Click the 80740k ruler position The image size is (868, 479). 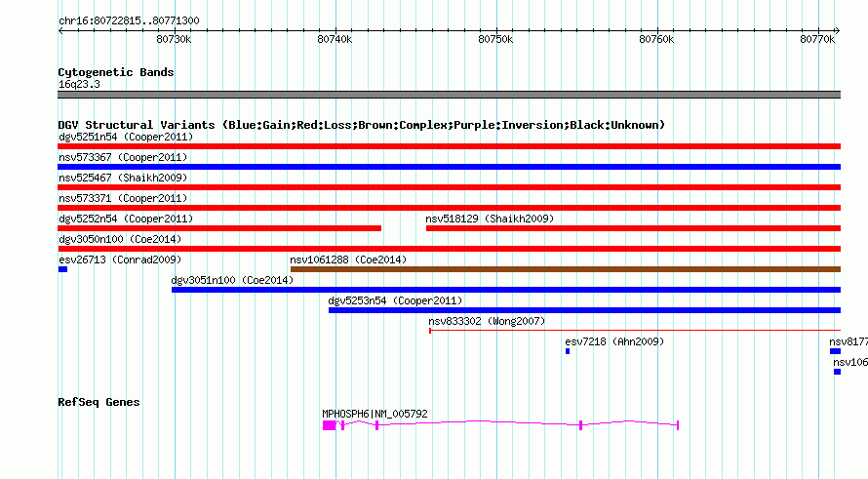coord(335,39)
